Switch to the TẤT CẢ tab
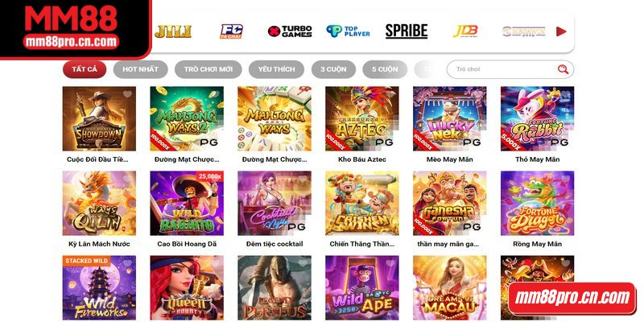Screen dimensions: 644x322 [85, 69]
